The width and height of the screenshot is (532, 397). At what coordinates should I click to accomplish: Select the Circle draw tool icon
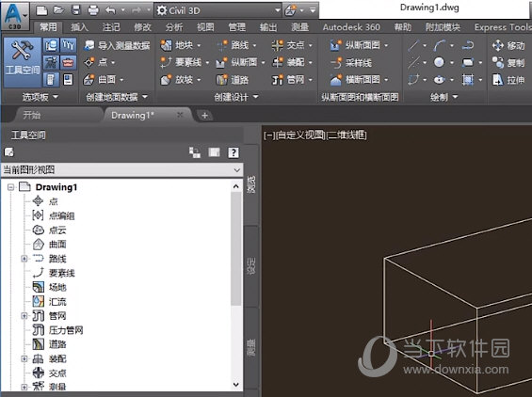tap(439, 62)
